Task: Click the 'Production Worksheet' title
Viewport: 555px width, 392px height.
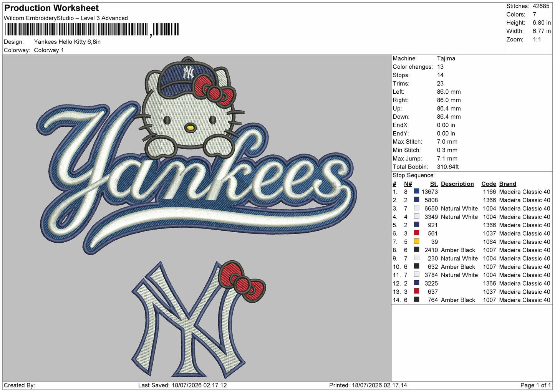Action: [x=51, y=8]
